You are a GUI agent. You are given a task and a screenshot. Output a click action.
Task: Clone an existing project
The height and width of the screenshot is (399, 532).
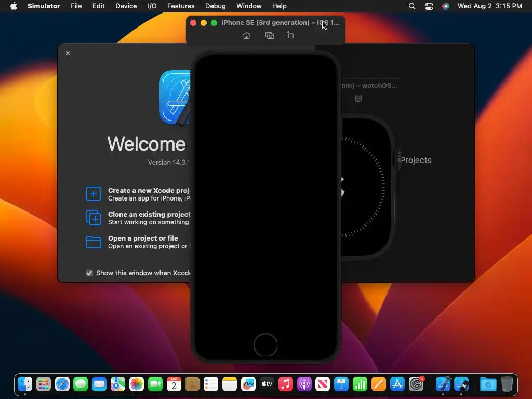coord(138,218)
